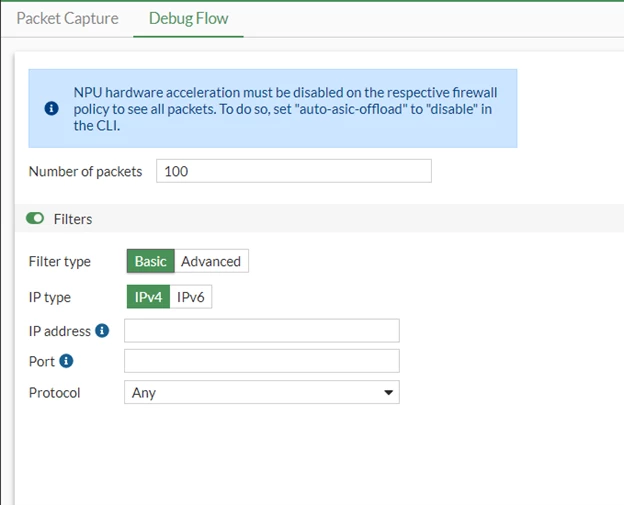Click the Filter type label
The height and width of the screenshot is (505, 624).
pyautogui.click(x=60, y=261)
